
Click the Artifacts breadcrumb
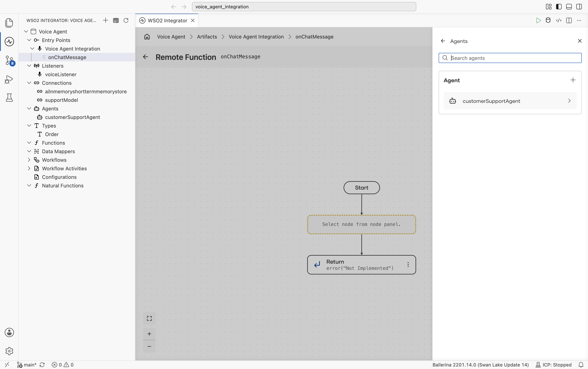207,37
